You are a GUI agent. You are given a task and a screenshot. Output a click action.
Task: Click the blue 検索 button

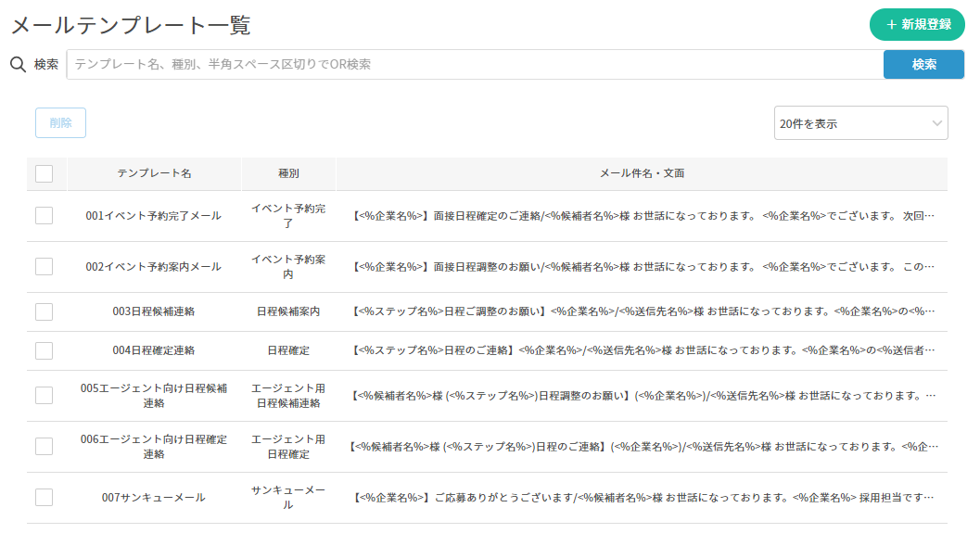coord(923,64)
